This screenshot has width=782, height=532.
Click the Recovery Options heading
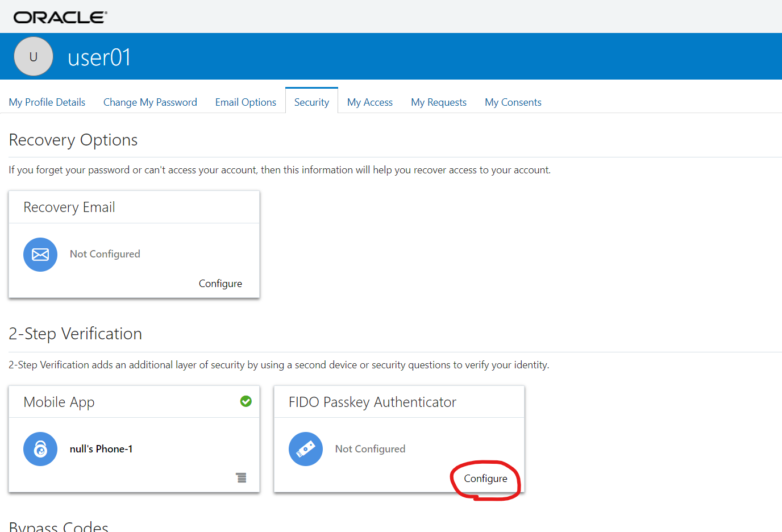(x=73, y=140)
